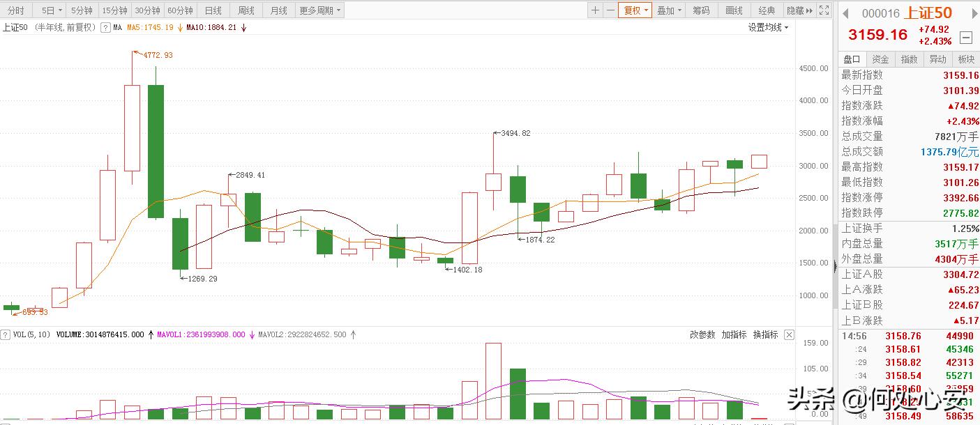980x425 pixels.
Task: Enter full-screen chart mode icon
Action: tap(824, 10)
